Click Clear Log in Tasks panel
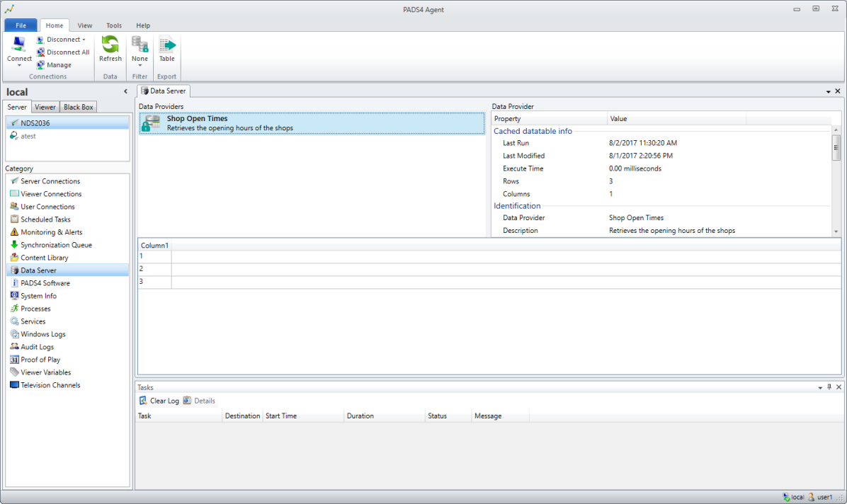847x504 pixels. [159, 401]
